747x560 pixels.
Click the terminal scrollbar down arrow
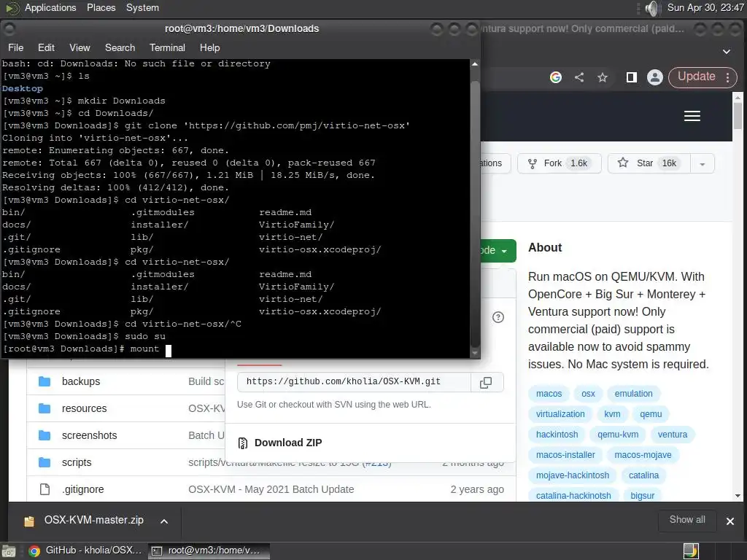click(474, 353)
